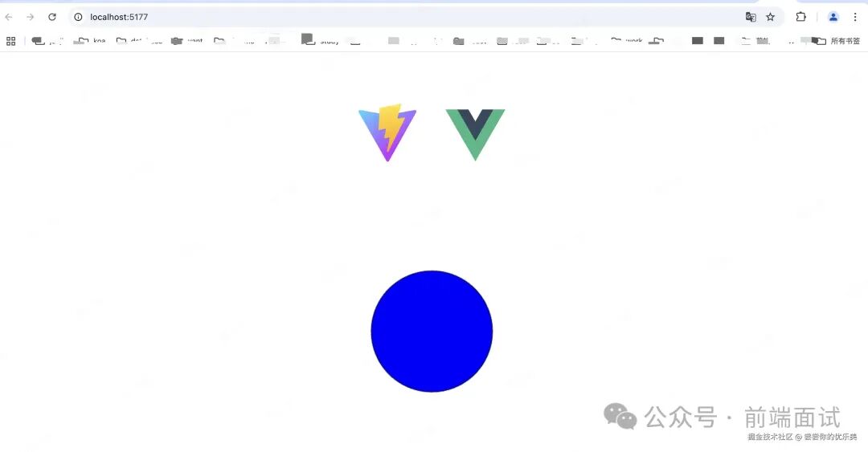The image size is (868, 452).
Task: Open the 'koa' bookmarks folder
Action: (92, 41)
